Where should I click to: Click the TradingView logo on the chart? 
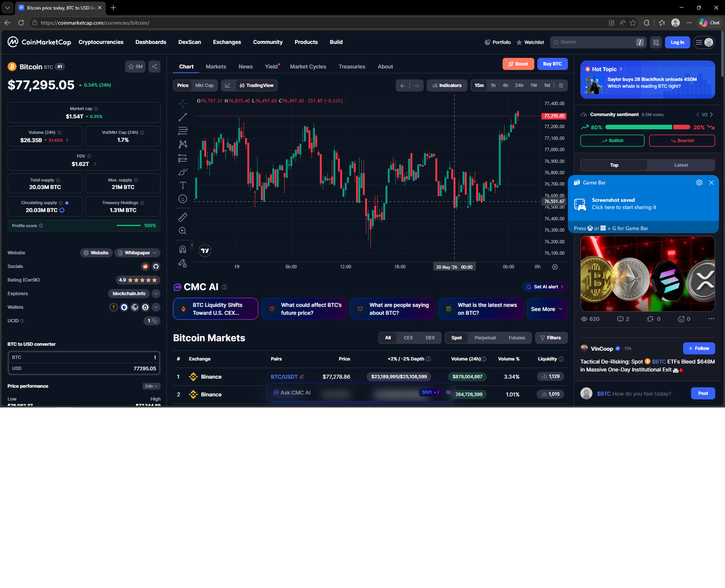tap(205, 251)
